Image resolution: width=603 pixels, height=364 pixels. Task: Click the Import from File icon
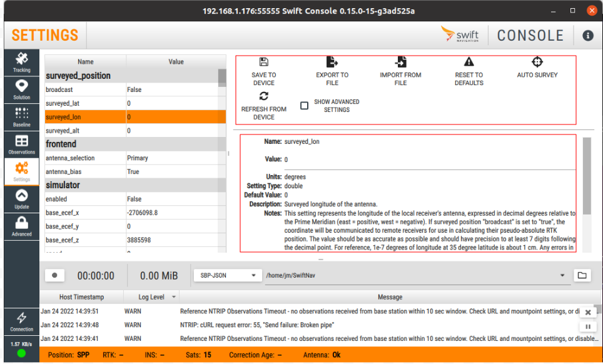point(400,61)
